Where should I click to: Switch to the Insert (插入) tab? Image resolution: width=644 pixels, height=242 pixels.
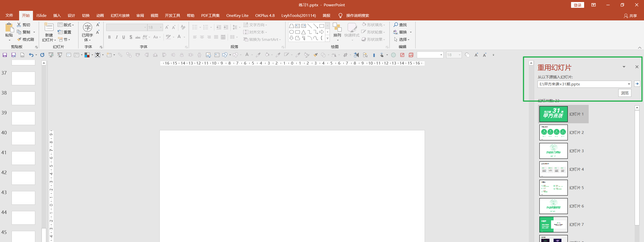[57, 15]
